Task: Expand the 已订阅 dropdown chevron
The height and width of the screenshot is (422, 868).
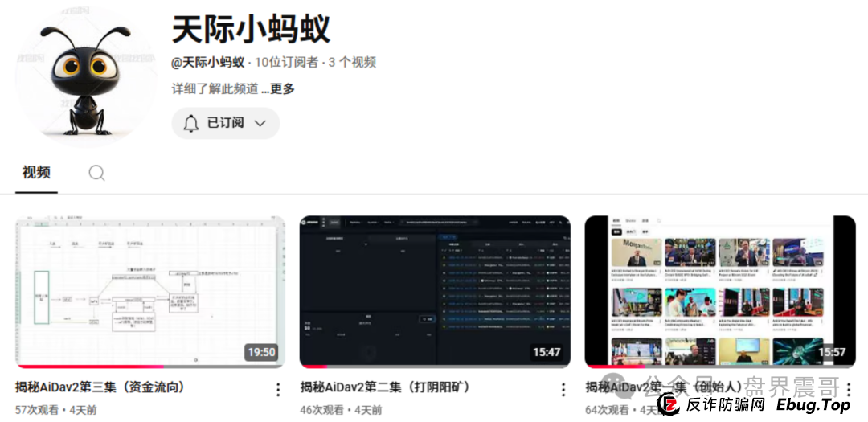Action: coord(260,123)
